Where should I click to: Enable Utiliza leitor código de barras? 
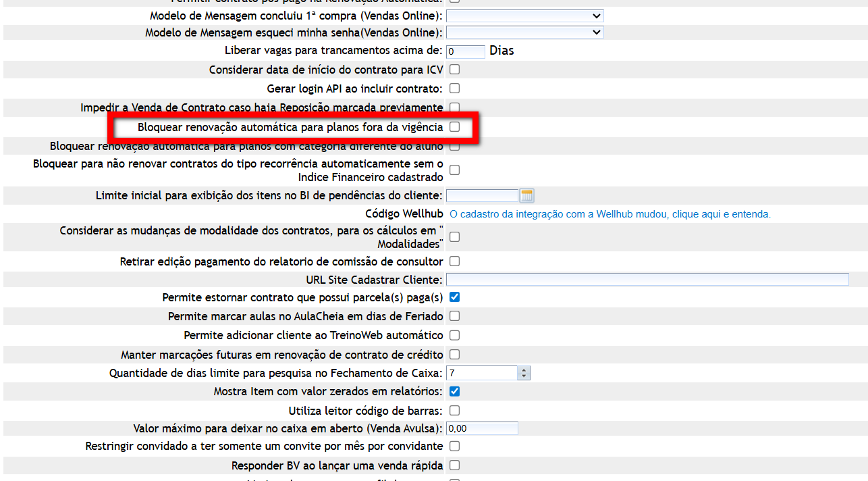(x=455, y=410)
